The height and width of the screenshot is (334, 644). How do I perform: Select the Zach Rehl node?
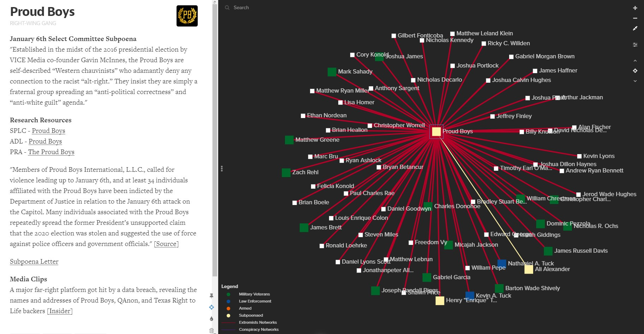click(x=286, y=172)
